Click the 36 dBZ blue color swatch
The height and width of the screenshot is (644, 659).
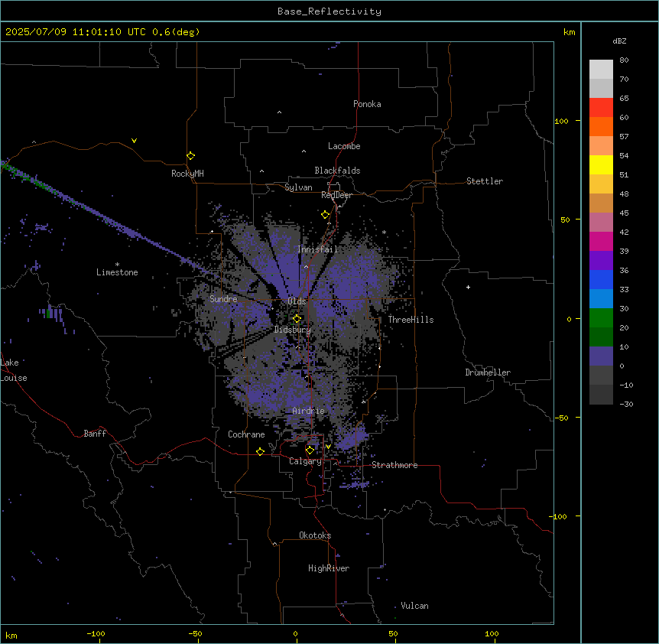[601, 279]
